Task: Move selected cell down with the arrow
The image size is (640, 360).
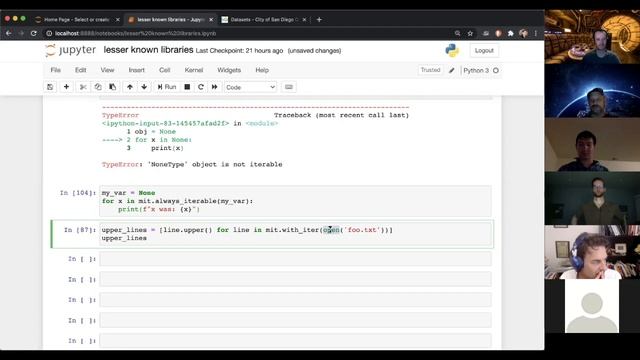Action: [x=144, y=87]
